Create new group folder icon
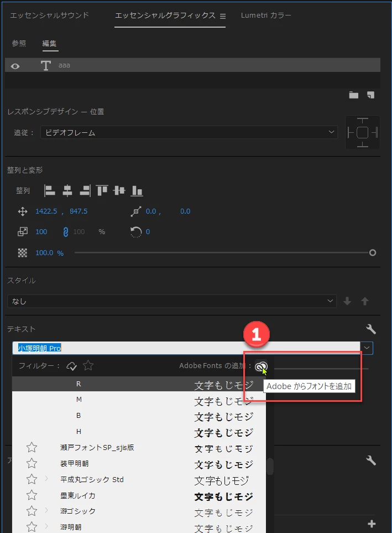The width and height of the screenshot is (392, 533). [x=354, y=95]
